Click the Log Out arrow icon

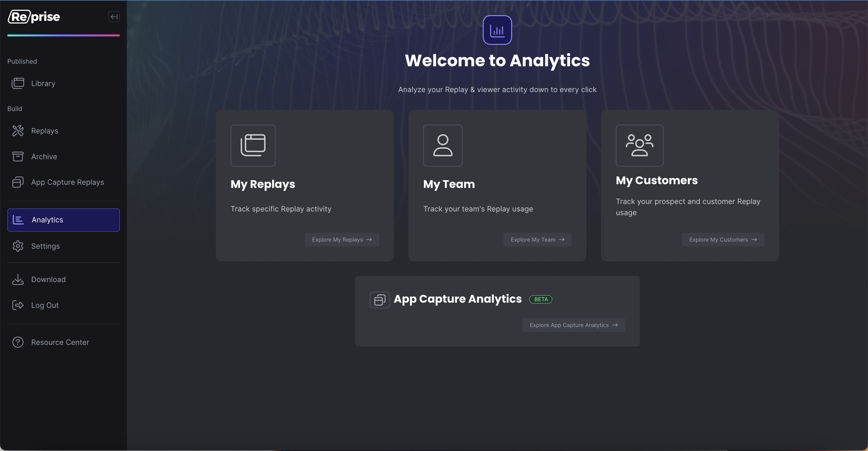point(18,305)
